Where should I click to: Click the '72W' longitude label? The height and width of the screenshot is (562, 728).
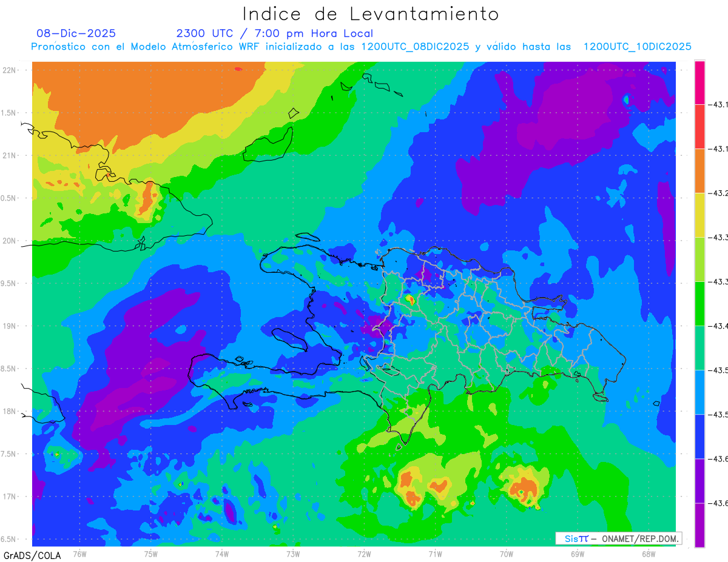[x=365, y=554]
